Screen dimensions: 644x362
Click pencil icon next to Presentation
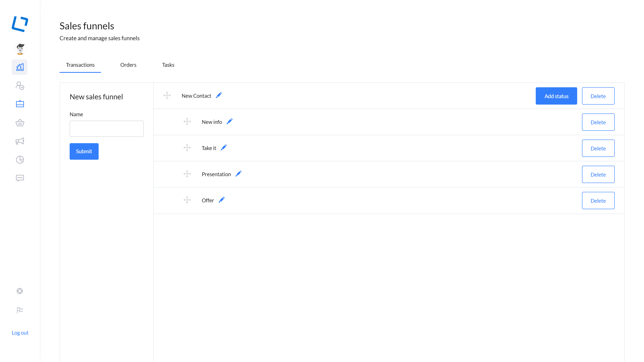click(238, 174)
